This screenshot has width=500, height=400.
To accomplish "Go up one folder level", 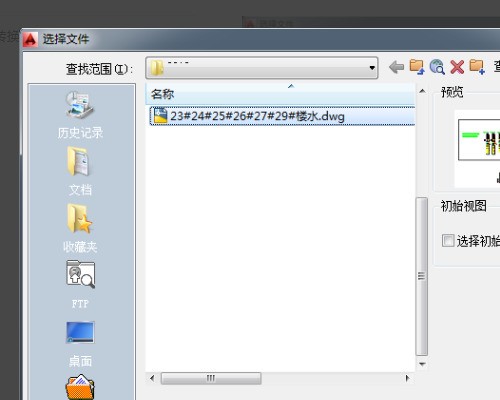I will 417,67.
